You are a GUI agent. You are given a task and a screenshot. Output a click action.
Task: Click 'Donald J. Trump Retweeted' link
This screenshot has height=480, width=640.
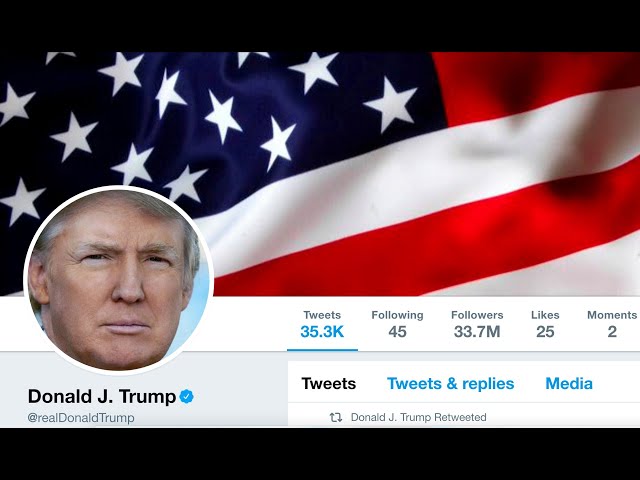[x=418, y=417]
